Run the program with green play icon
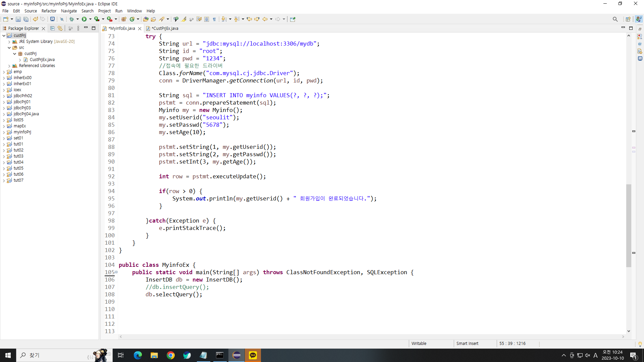This screenshot has height=362, width=644. coord(84,19)
